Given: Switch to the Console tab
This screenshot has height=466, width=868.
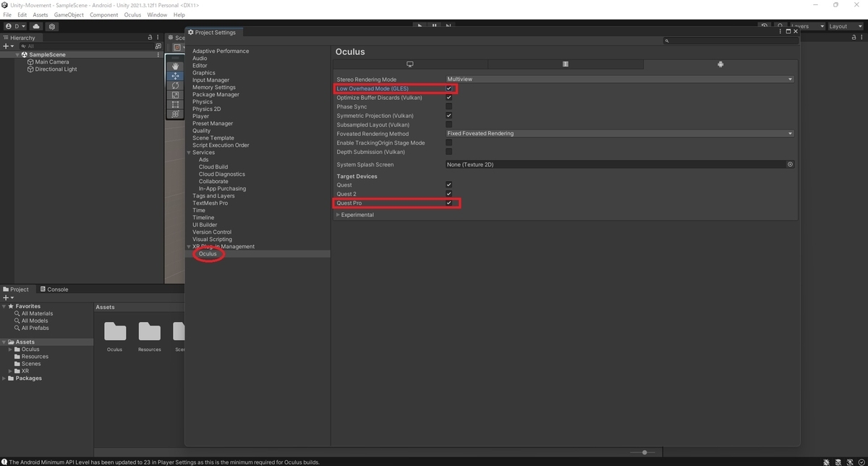Looking at the screenshot, I should pos(54,289).
